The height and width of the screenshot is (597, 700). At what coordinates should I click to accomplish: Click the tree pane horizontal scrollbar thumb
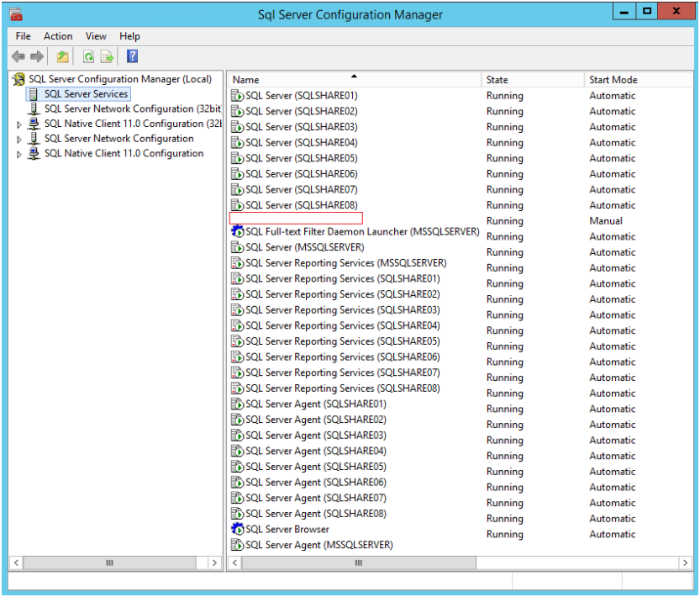point(109,563)
